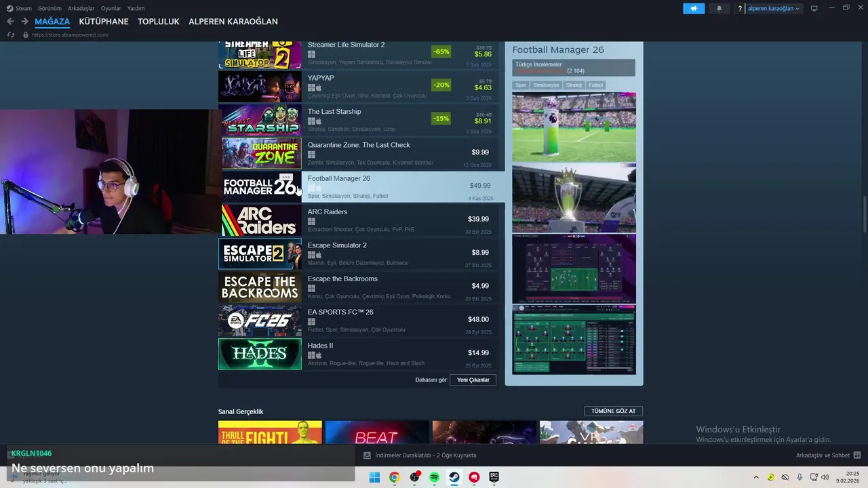Open the Görünüm menu
This screenshot has width=868, height=488.
pos(50,8)
